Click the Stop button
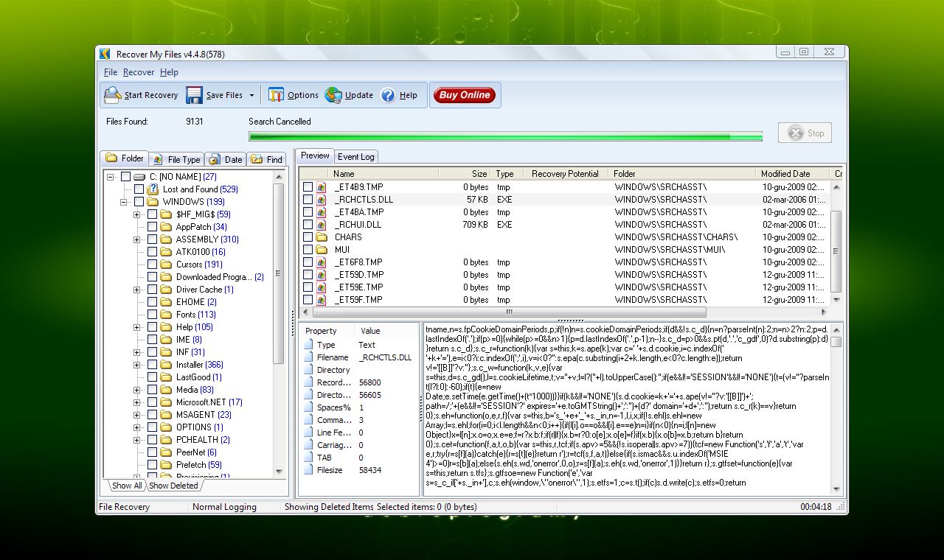This screenshot has width=944, height=560. (x=805, y=133)
